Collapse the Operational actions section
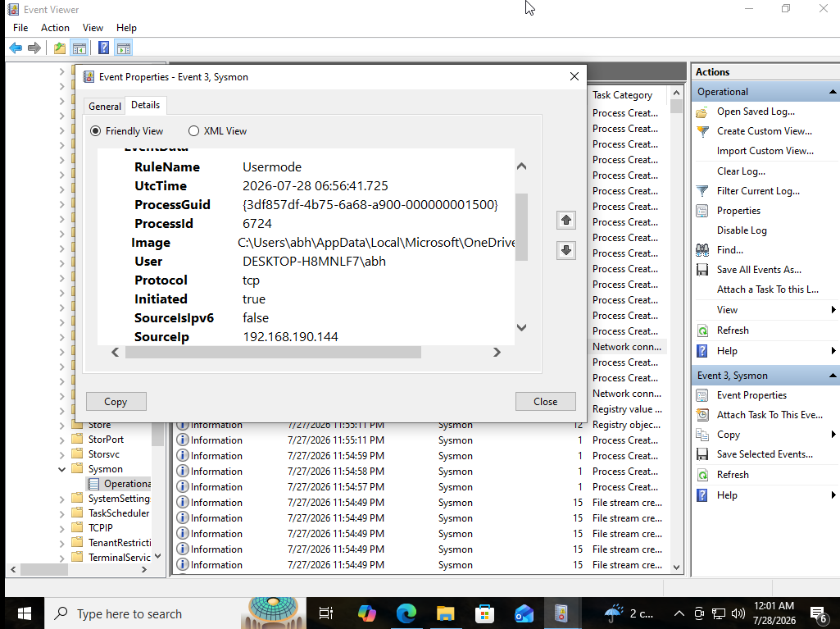The image size is (840, 629). pos(833,92)
